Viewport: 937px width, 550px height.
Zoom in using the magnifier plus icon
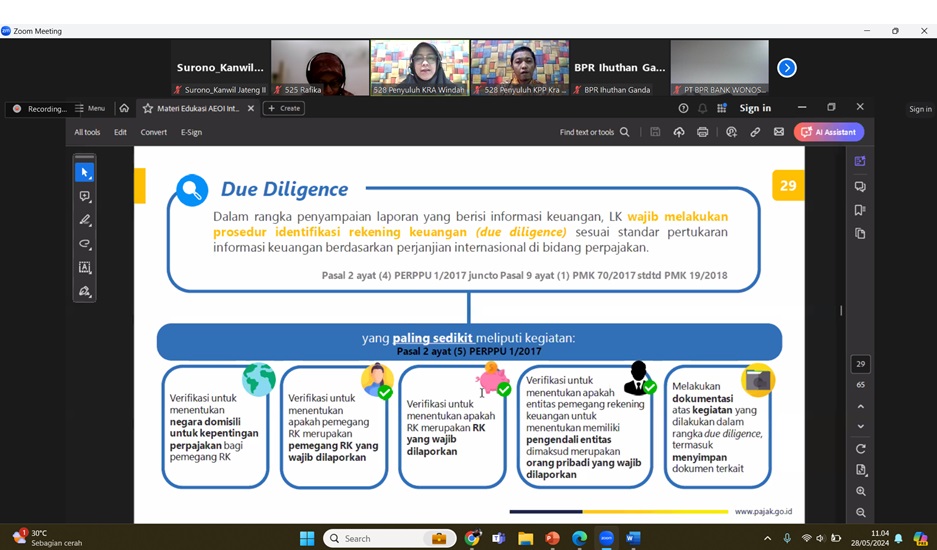point(860,492)
